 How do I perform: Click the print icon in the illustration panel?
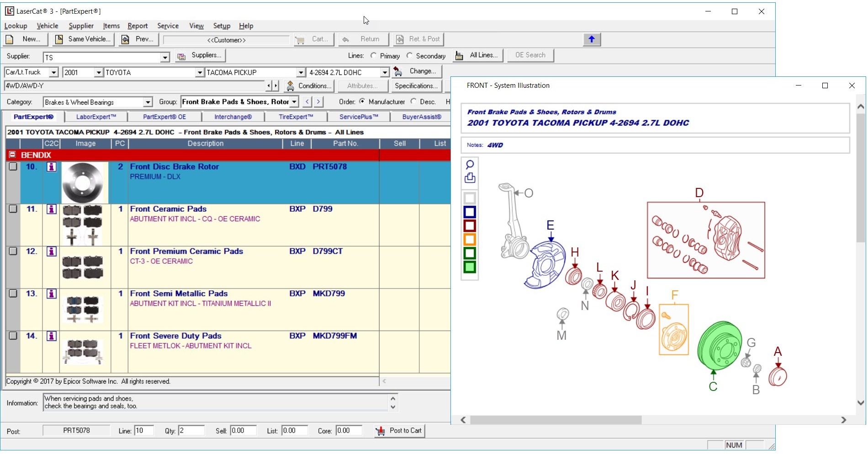(470, 178)
